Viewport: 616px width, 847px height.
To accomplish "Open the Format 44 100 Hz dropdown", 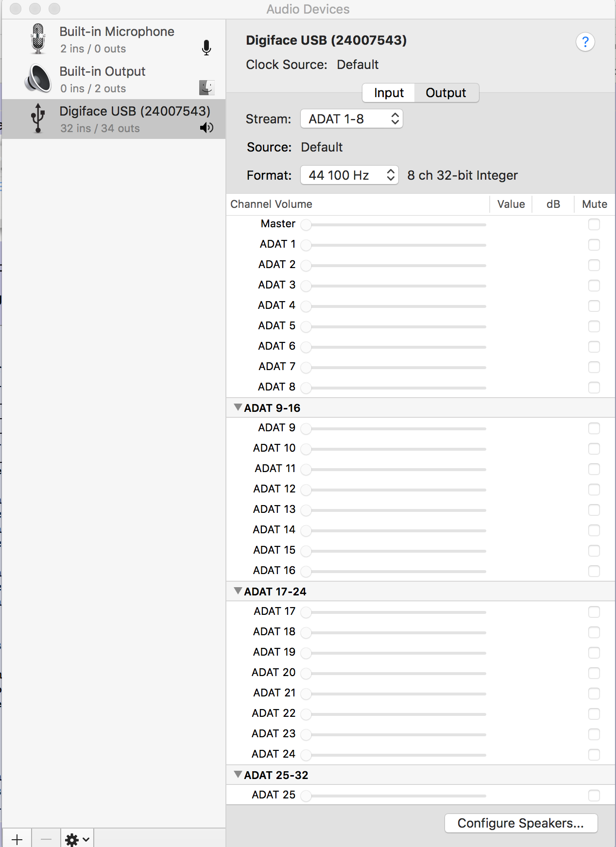I will (x=349, y=175).
